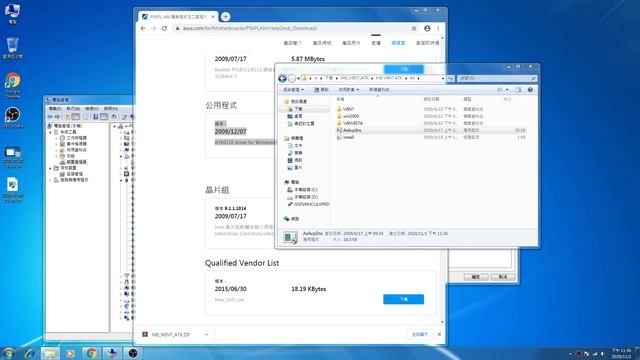Open Windows Media Player from taskbar
Viewport: 640px width, 360px height.
point(70,353)
